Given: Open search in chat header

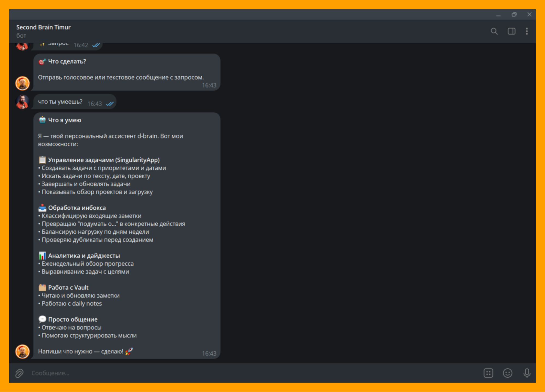Looking at the screenshot, I should [494, 31].
